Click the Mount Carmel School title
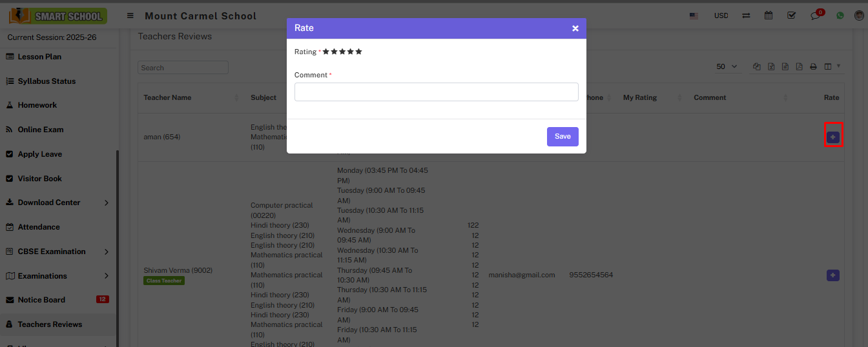Screen dimensions: 868x347 click(x=200, y=15)
